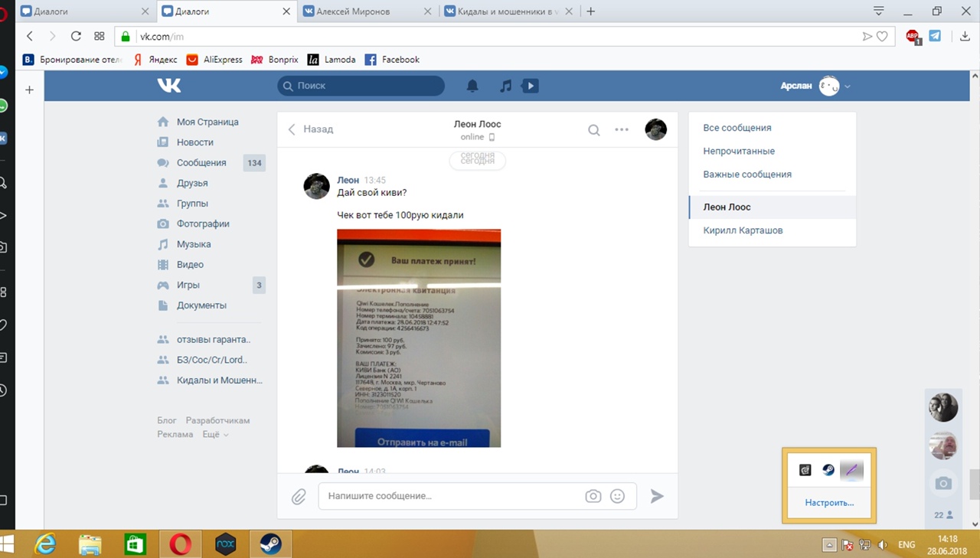
Task: Expand the Ещё footer menu
Action: coord(215,435)
